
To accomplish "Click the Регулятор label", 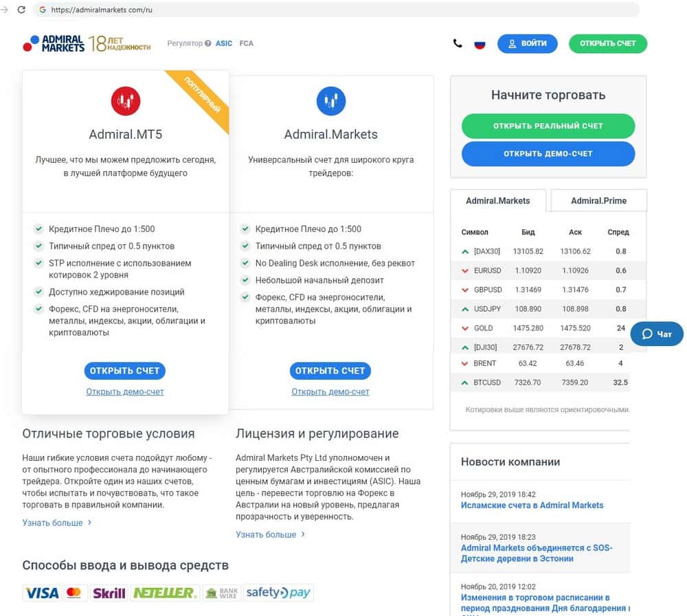I will coord(185,43).
